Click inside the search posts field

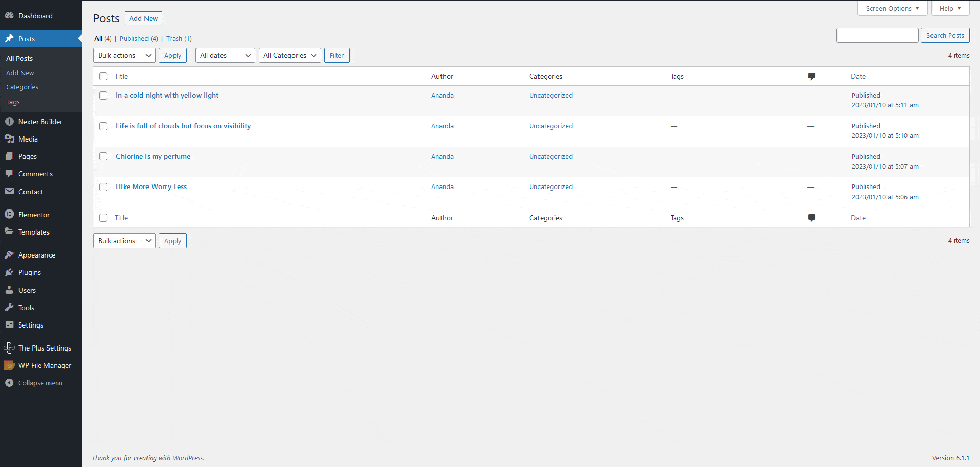pyautogui.click(x=877, y=35)
